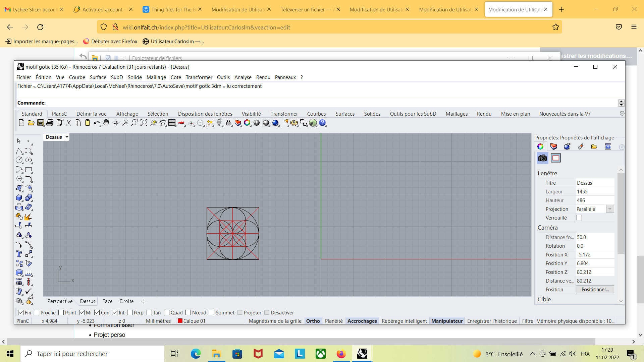Click the Undo arrow icon
The height and width of the screenshot is (362, 644).
pyautogui.click(x=97, y=123)
